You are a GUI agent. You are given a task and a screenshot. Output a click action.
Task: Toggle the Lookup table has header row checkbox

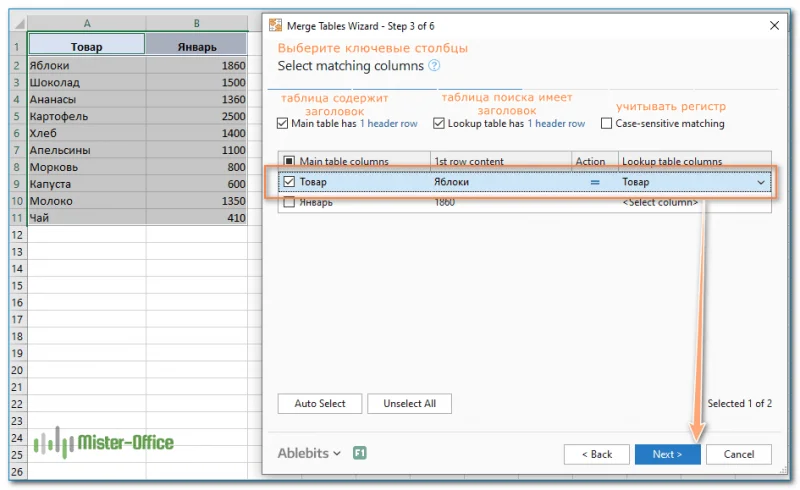pyautogui.click(x=440, y=124)
